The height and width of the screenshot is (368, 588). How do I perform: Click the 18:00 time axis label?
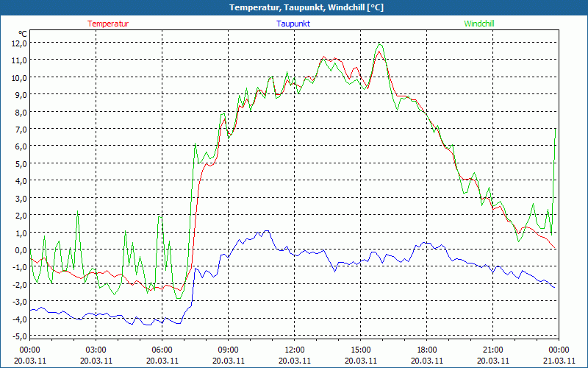click(426, 350)
